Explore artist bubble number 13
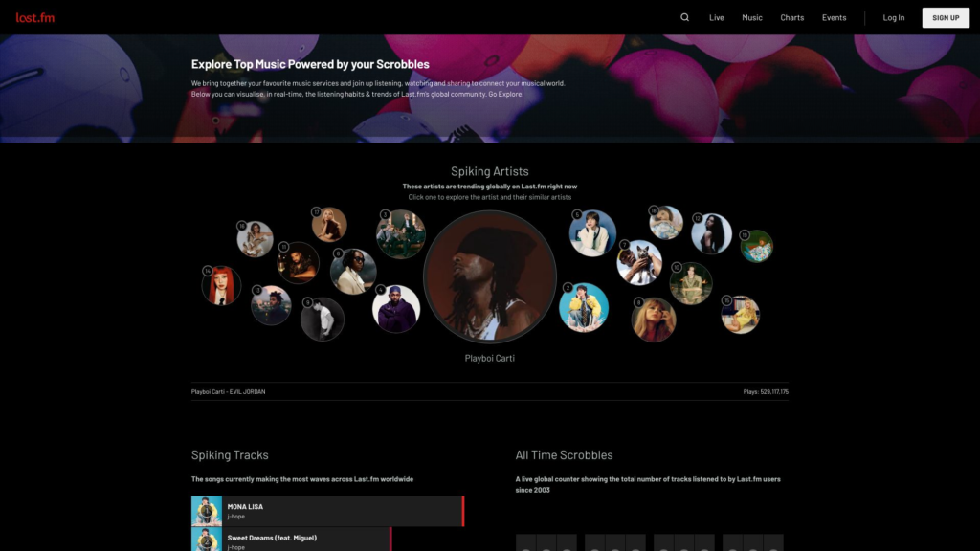Viewport: 980px width, 551px height. 271,305
